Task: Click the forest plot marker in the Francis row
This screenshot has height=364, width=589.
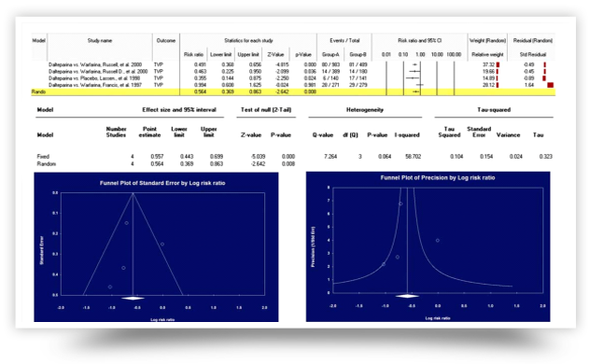Action: (420, 85)
